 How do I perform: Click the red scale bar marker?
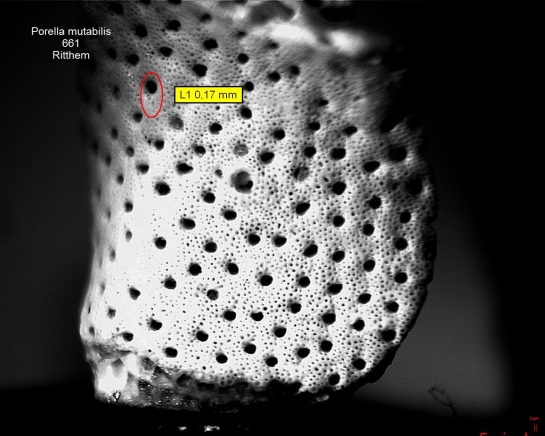click(535, 426)
